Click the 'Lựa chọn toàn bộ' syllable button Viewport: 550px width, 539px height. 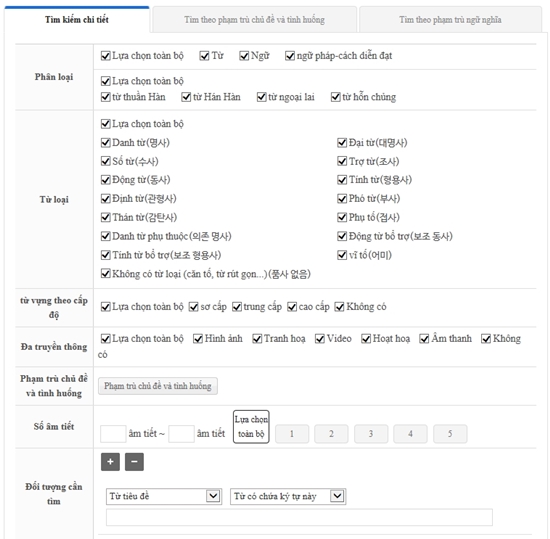(x=251, y=427)
